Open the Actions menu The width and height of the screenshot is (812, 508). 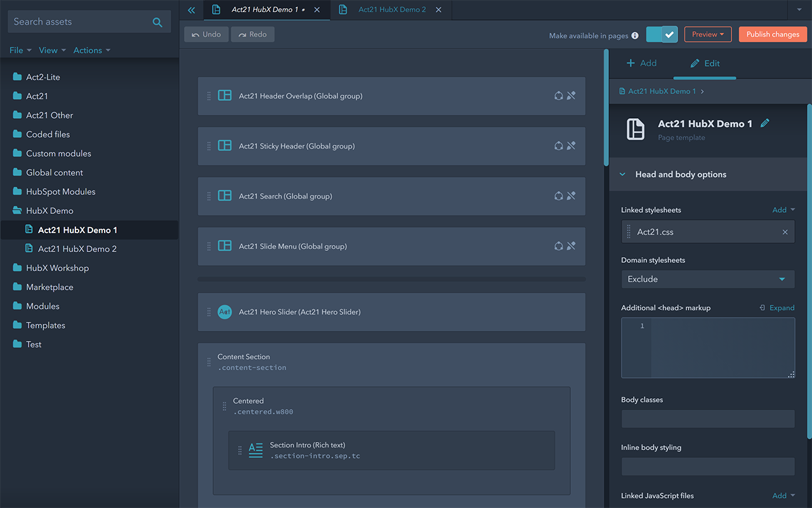click(91, 50)
